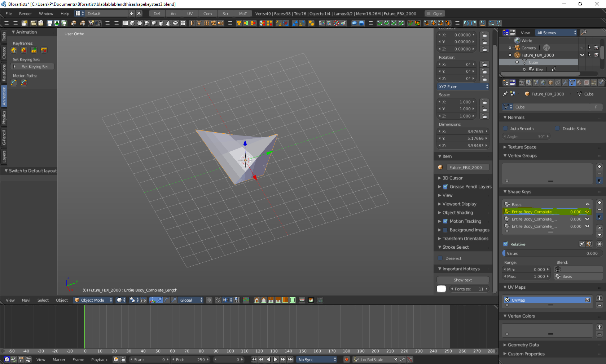Open the Object Mode selector dropdown
The image size is (606, 364).
93,300
